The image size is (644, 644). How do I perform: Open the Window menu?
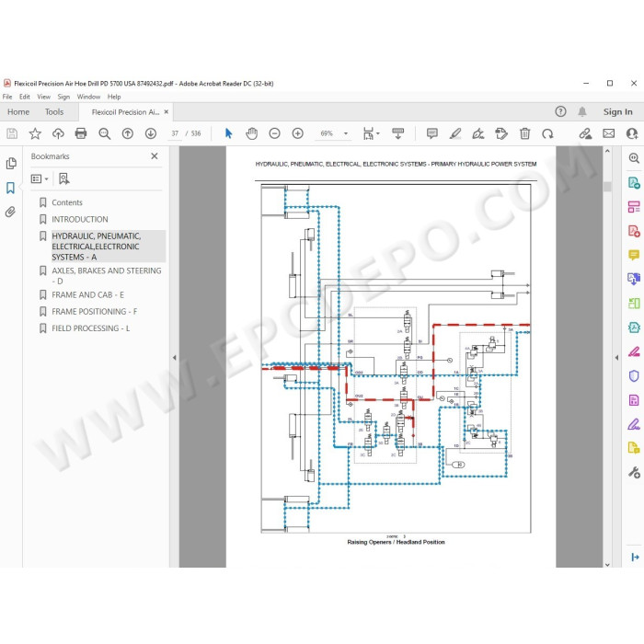(x=88, y=97)
